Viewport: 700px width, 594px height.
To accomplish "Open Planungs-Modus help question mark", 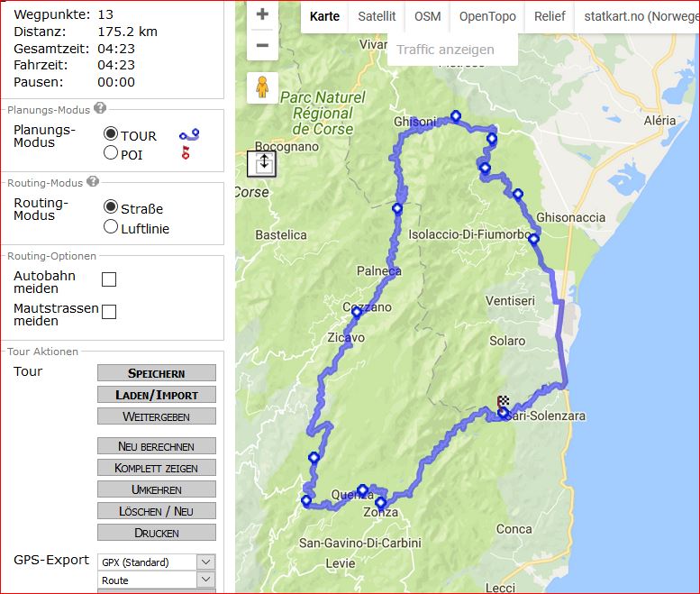I will point(100,108).
